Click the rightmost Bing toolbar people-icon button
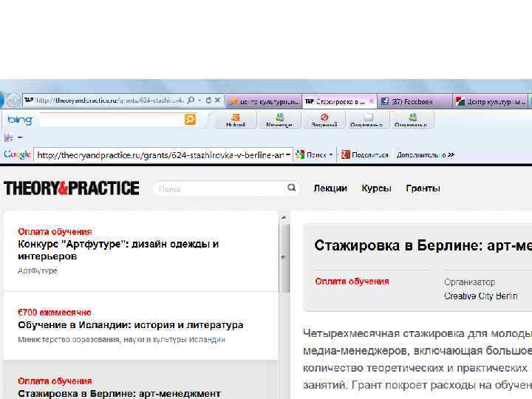The image size is (532, 399). click(412, 120)
